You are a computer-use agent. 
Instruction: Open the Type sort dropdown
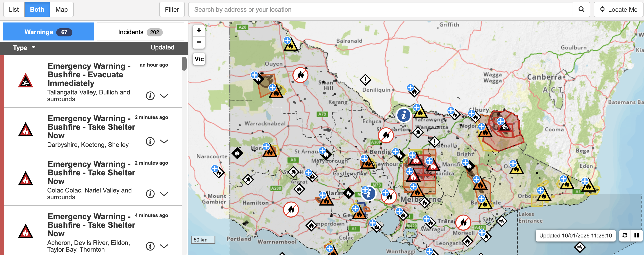point(24,47)
